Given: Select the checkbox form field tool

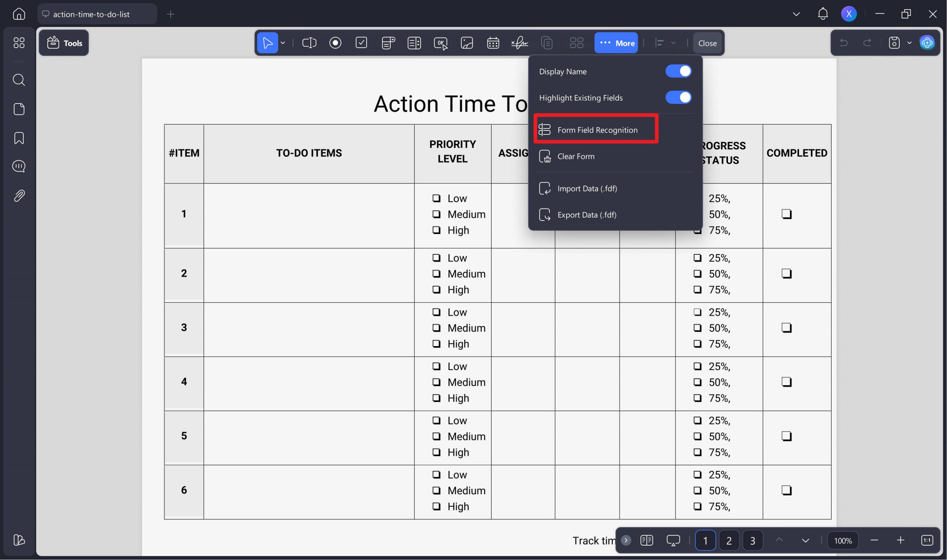Looking at the screenshot, I should click(x=361, y=43).
